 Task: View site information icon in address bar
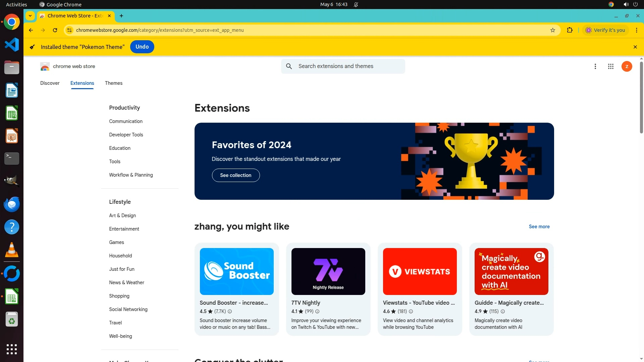click(69, 30)
